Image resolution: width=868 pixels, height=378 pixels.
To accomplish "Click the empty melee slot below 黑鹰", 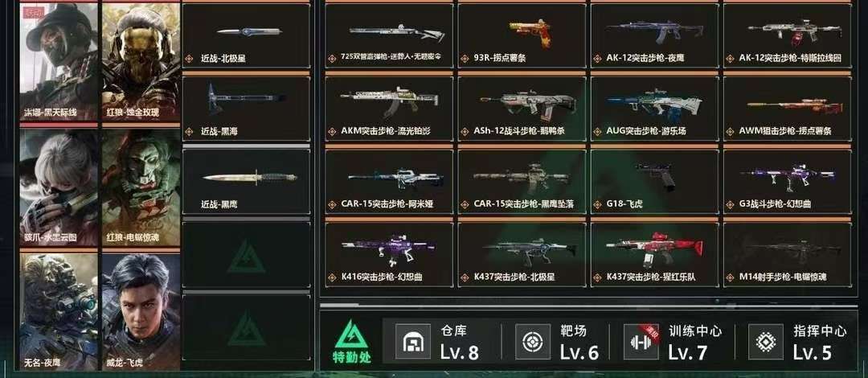I will (x=246, y=254).
